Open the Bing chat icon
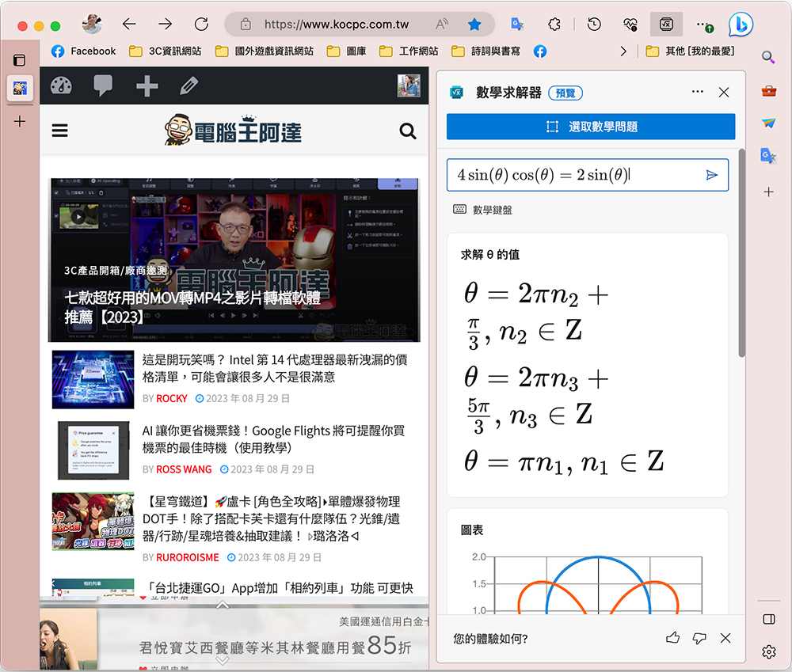 tap(740, 25)
